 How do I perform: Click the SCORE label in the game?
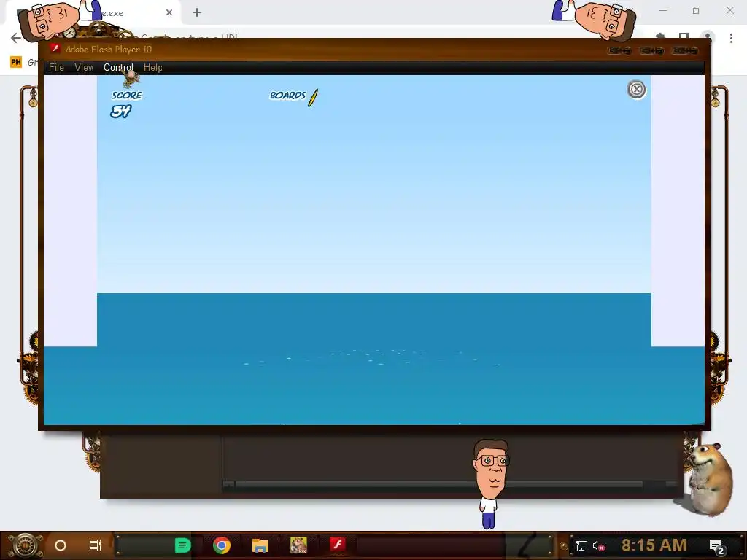(x=127, y=96)
